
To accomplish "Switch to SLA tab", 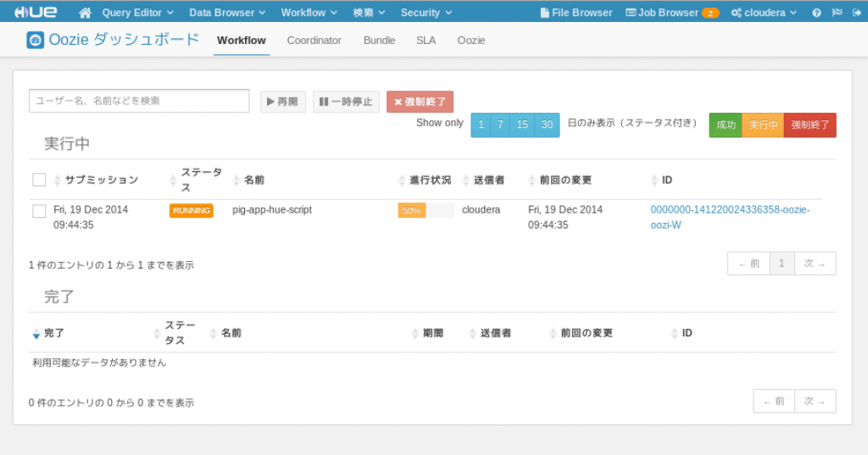I will pyautogui.click(x=426, y=41).
